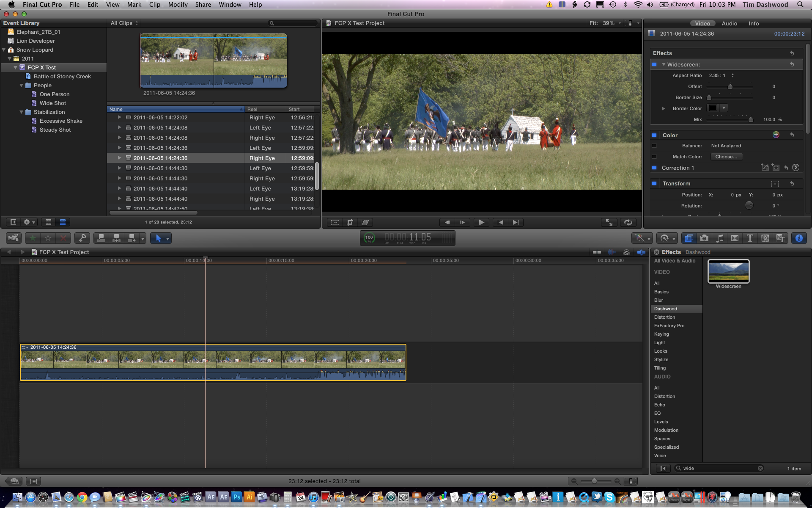Viewport: 812px width, 508px height.
Task: Click the Import from Camera icon
Action: [14, 238]
